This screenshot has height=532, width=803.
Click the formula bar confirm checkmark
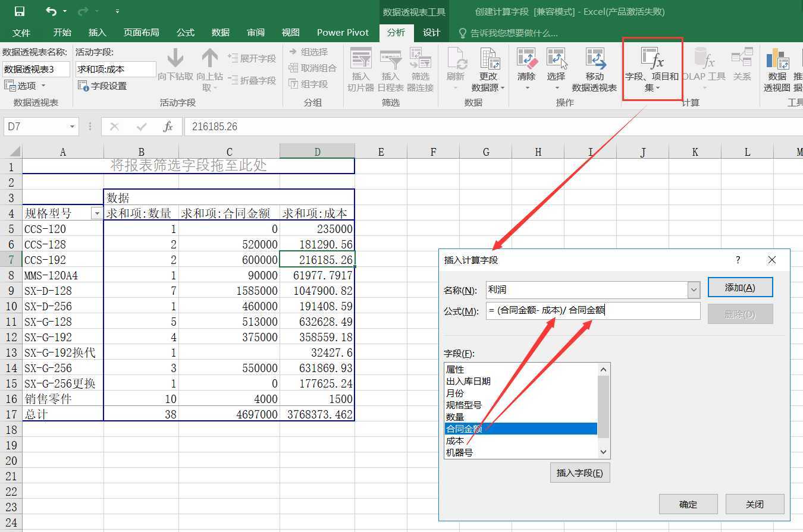pyautogui.click(x=142, y=127)
